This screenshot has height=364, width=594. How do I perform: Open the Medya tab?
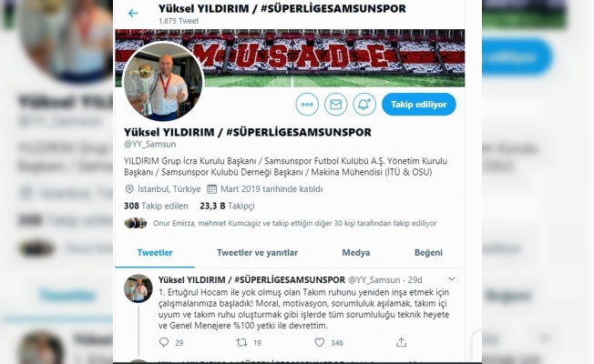pyautogui.click(x=356, y=253)
